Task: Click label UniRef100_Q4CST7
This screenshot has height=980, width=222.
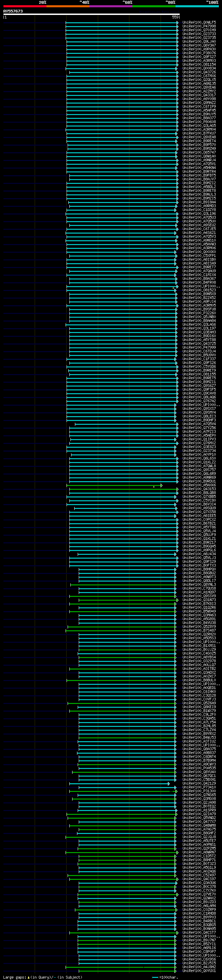Action: pyautogui.click(x=199, y=932)
